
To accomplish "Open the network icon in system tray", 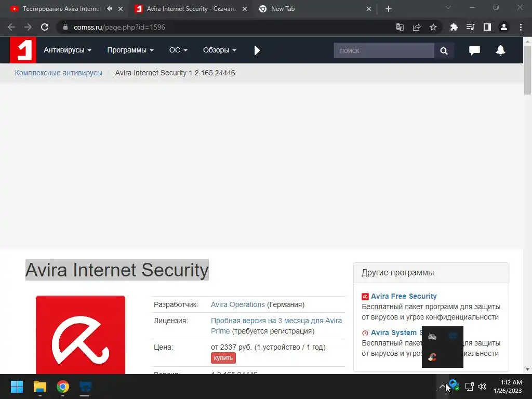I will tap(470, 387).
